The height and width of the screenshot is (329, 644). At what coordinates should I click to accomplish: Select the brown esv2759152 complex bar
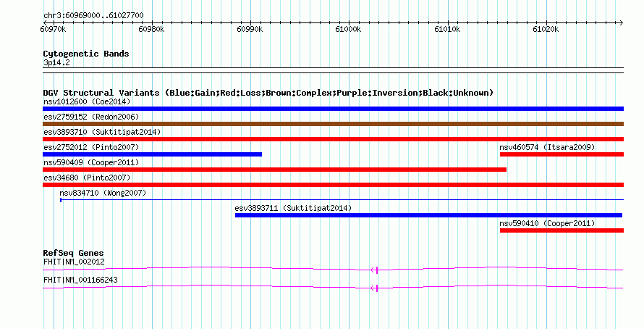[x=333, y=124]
